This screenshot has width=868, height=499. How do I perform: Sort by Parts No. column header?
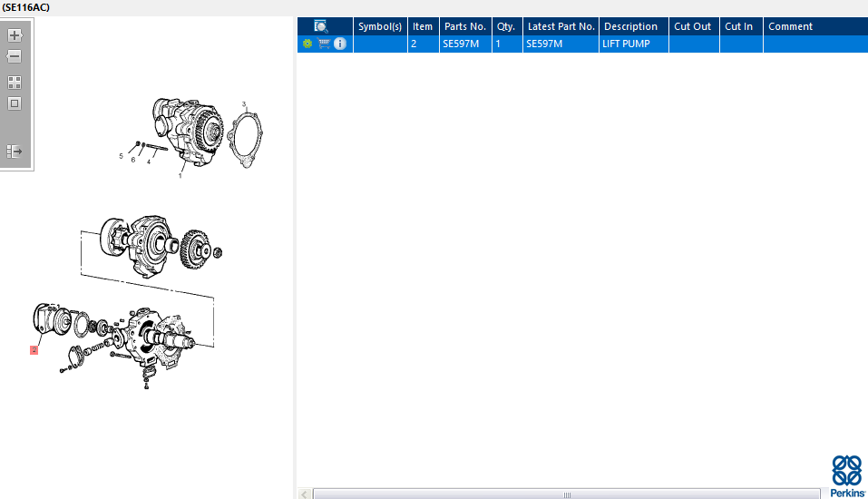point(465,26)
